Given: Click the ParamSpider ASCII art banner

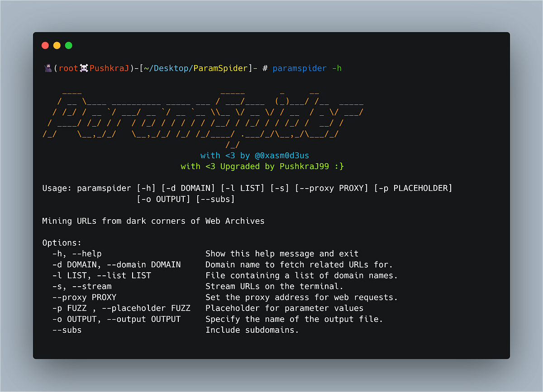Looking at the screenshot, I should (203, 118).
